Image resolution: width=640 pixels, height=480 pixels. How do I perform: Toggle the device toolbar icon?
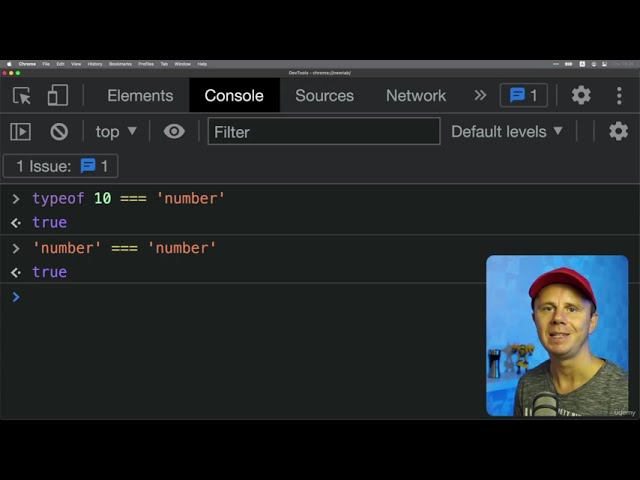(58, 96)
